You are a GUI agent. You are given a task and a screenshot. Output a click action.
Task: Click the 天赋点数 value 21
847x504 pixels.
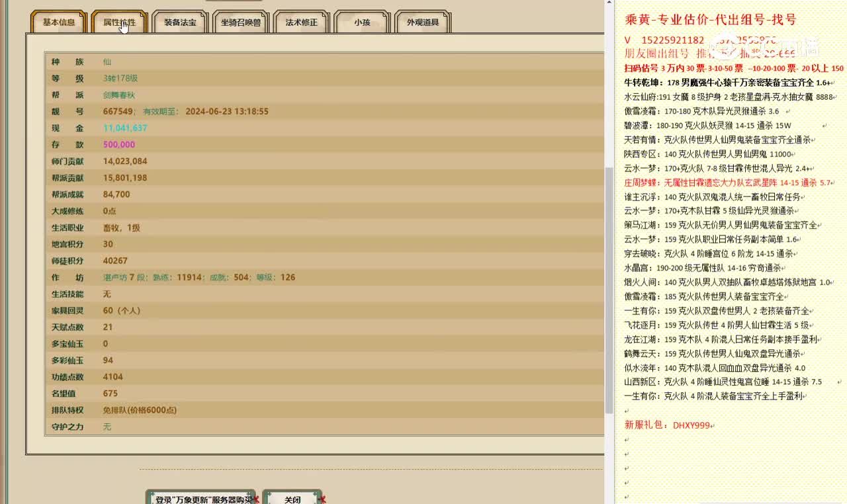pos(108,327)
